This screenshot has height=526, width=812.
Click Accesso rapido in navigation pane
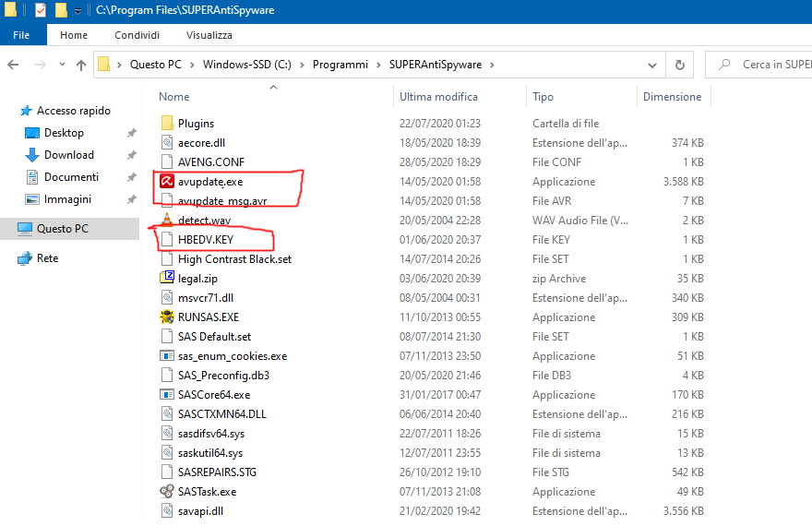[x=73, y=110]
